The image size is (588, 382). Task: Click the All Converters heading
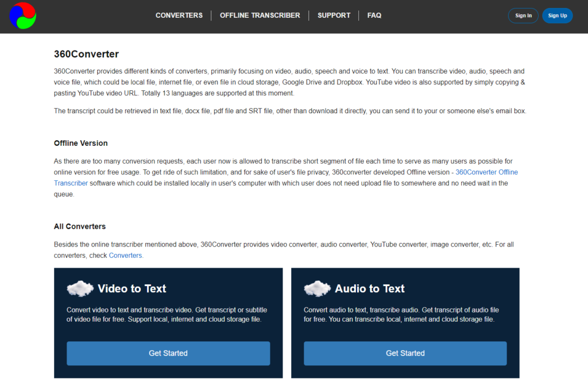(80, 227)
